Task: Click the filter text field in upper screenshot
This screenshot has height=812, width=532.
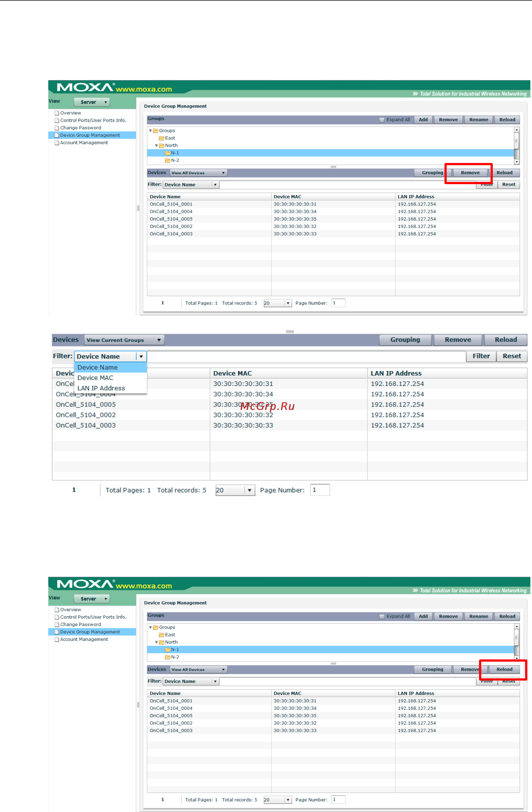Action: pyautogui.click(x=348, y=185)
